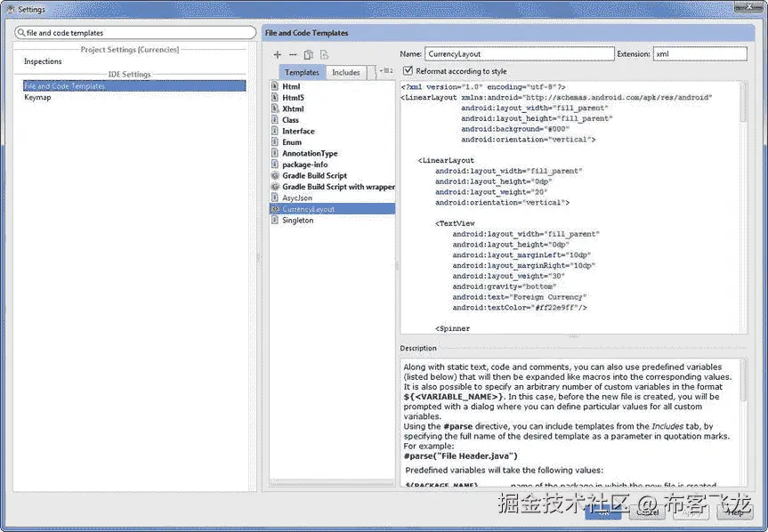Screen dimensions: 768x532
Task: Select Keymap in the left settings list
Action: [36, 96]
